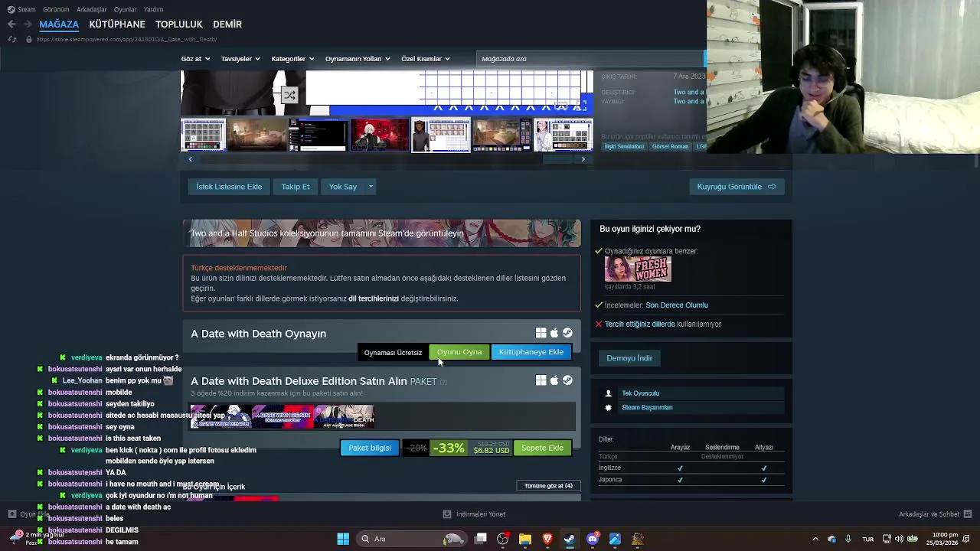Screen dimensions: 980x551
Task: Click Apple platform icon in Oynayın row
Action: 554,333
